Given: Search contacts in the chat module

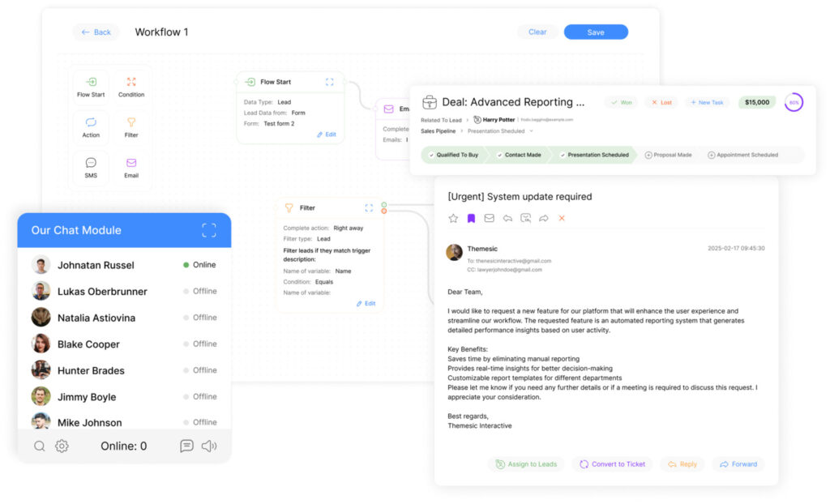Looking at the screenshot, I should click(x=40, y=446).
